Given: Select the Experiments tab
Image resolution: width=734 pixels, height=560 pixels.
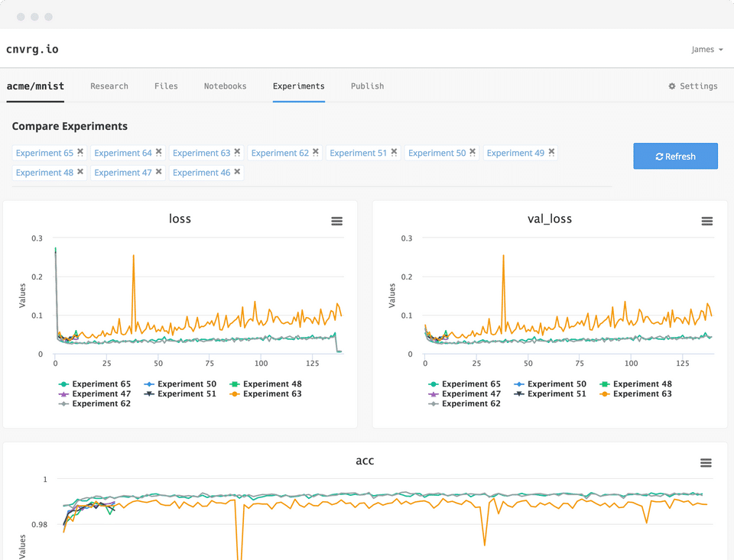Looking at the screenshot, I should (x=299, y=86).
